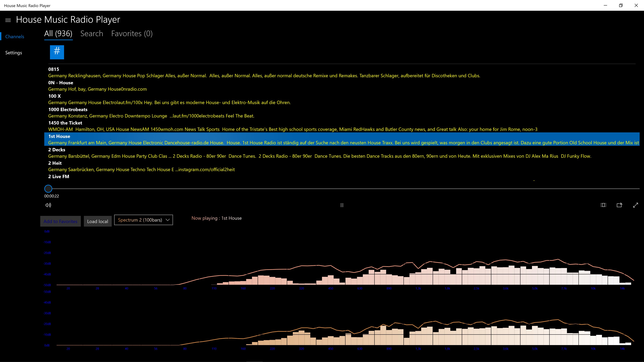Click the Add to Favorites button
Viewport: 644px width, 362px height.
(x=61, y=221)
